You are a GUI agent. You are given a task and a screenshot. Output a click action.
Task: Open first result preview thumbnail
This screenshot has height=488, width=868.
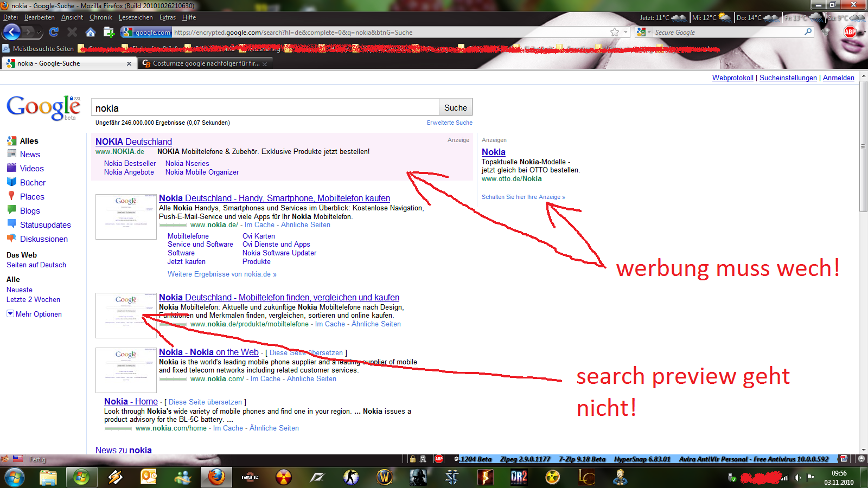(x=126, y=217)
